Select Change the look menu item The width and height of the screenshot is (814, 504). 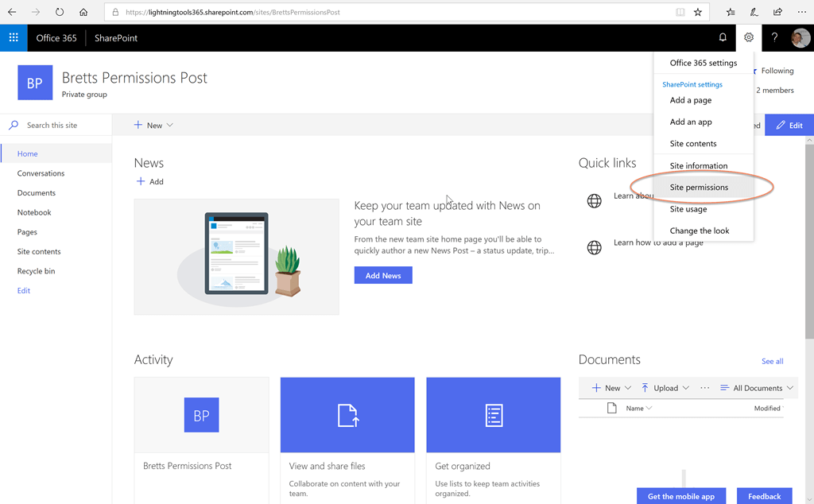[x=704, y=231]
